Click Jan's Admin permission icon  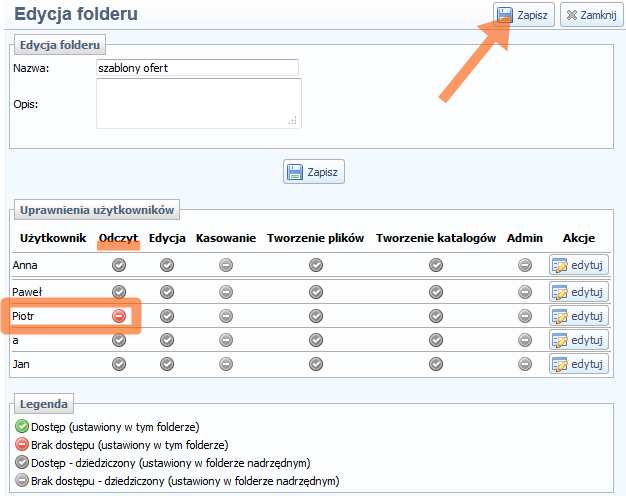[x=525, y=364]
